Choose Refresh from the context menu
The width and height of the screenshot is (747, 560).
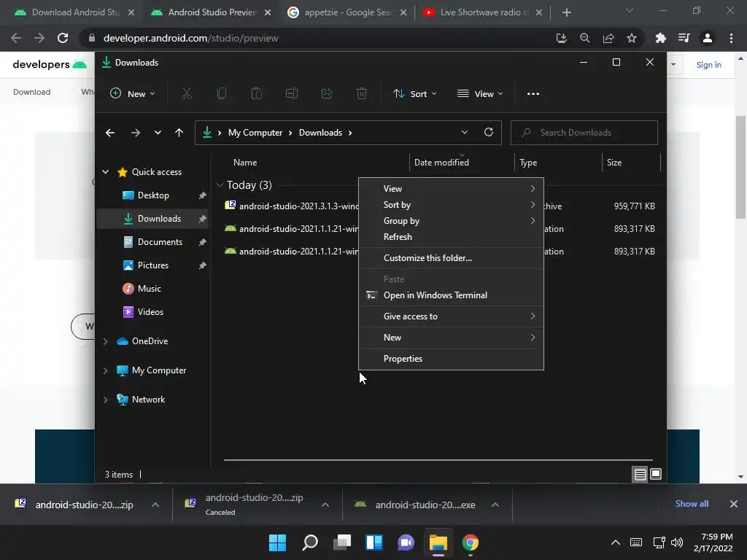tap(451, 237)
